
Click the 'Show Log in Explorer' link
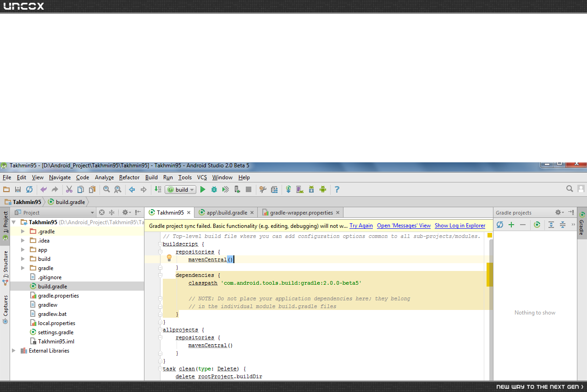460,226
